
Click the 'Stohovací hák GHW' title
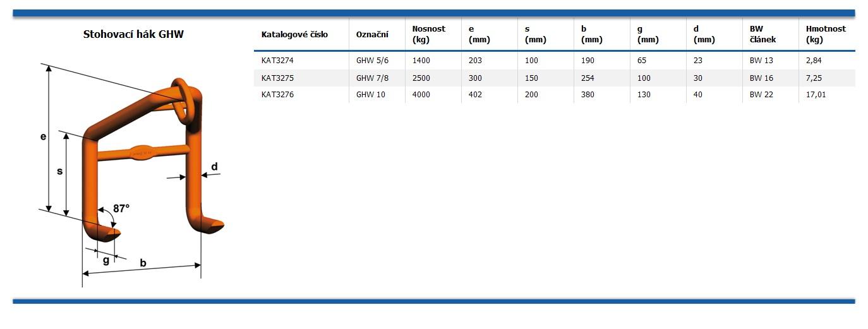coord(133,34)
